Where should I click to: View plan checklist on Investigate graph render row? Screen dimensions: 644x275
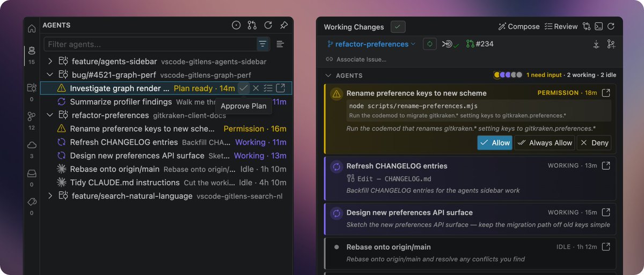point(268,88)
